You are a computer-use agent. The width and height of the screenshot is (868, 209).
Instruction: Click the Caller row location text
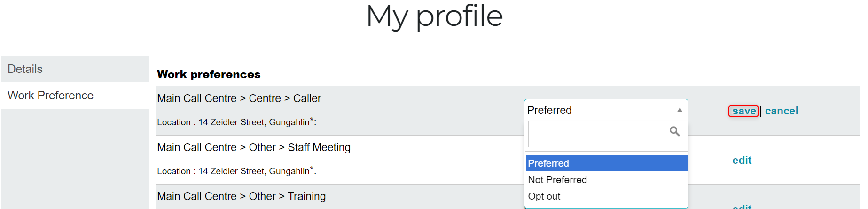point(236,122)
